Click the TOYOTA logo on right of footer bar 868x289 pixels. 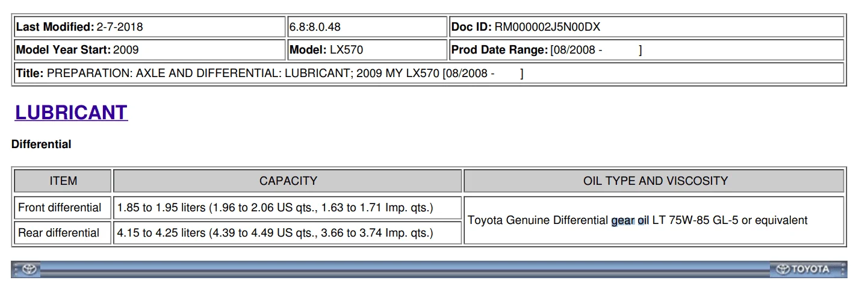pyautogui.click(x=804, y=269)
